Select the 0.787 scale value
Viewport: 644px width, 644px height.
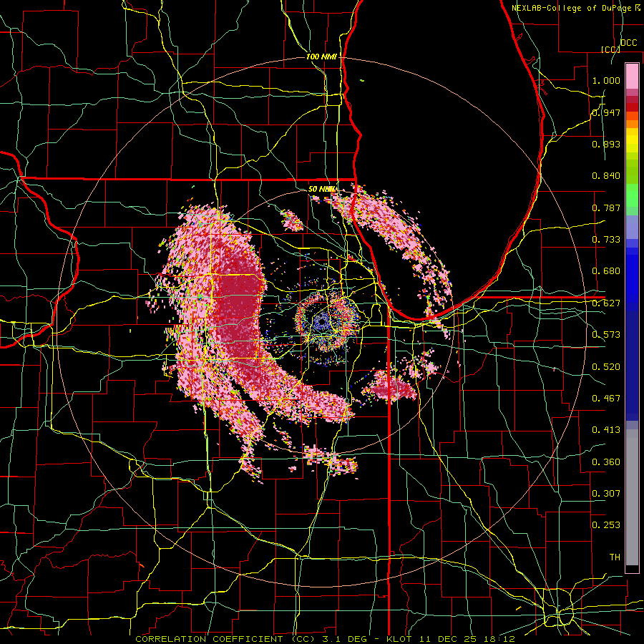coord(606,208)
